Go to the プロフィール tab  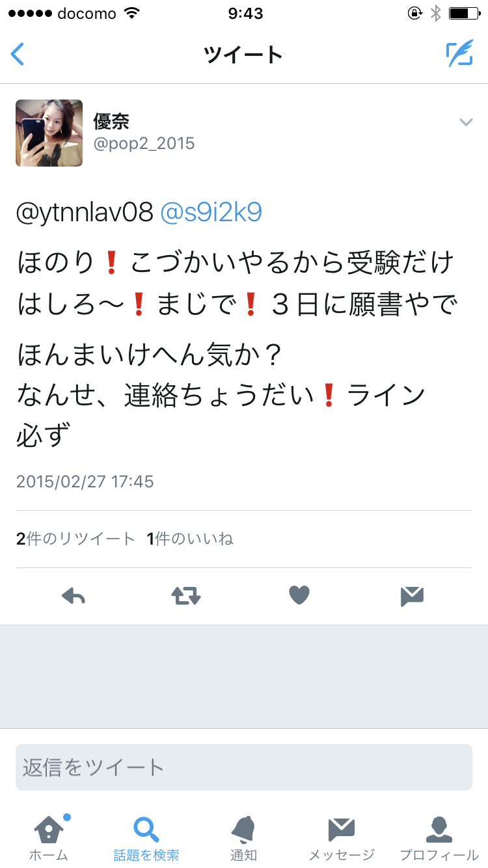coord(439,838)
